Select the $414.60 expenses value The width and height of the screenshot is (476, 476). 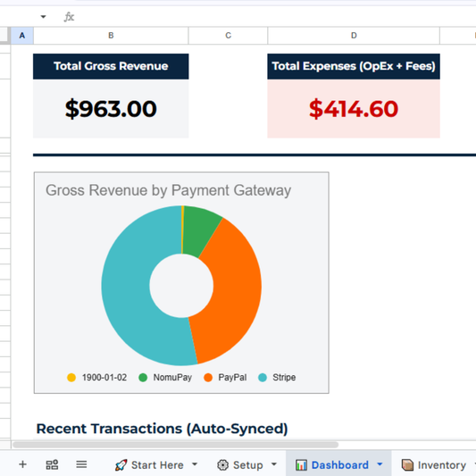coord(354,109)
